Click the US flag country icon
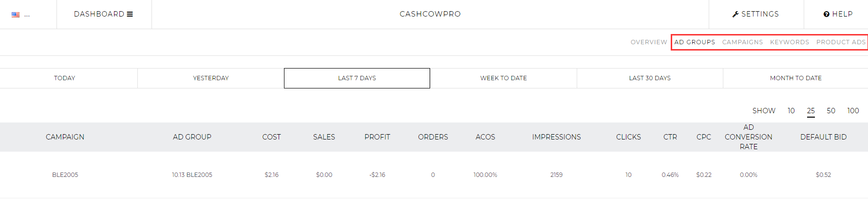The width and height of the screenshot is (868, 209). point(16,15)
